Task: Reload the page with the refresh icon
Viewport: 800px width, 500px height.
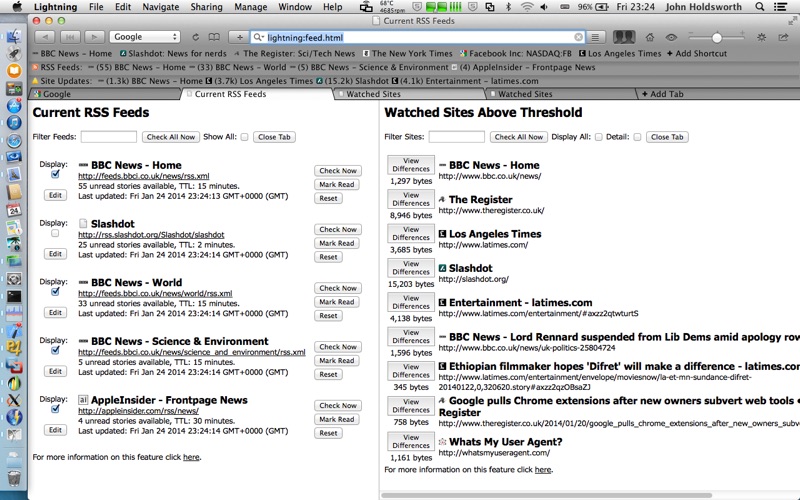Action: (195, 37)
